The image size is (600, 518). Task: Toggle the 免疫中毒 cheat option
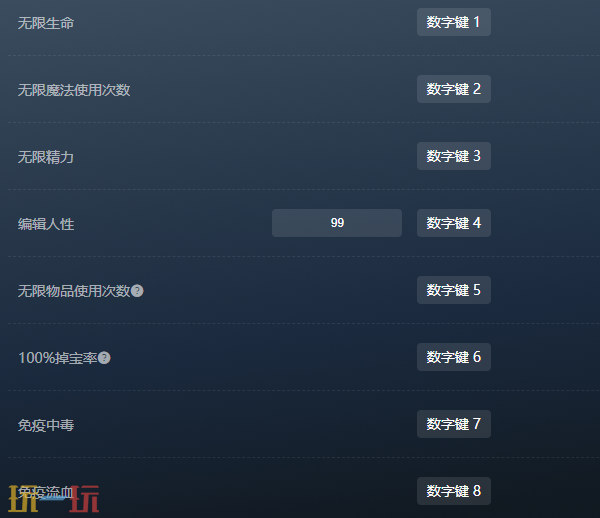tap(46, 425)
